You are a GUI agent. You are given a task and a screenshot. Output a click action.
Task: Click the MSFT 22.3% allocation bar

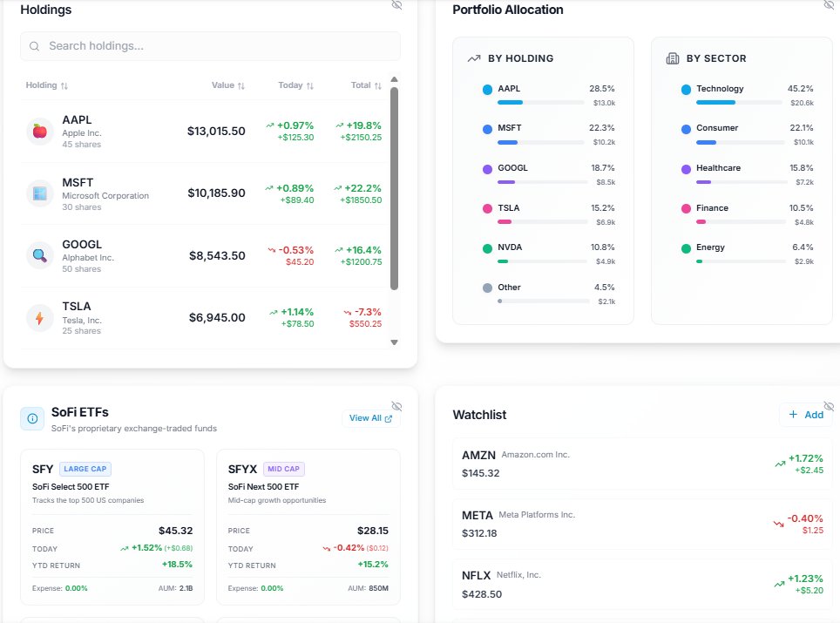tap(540, 143)
